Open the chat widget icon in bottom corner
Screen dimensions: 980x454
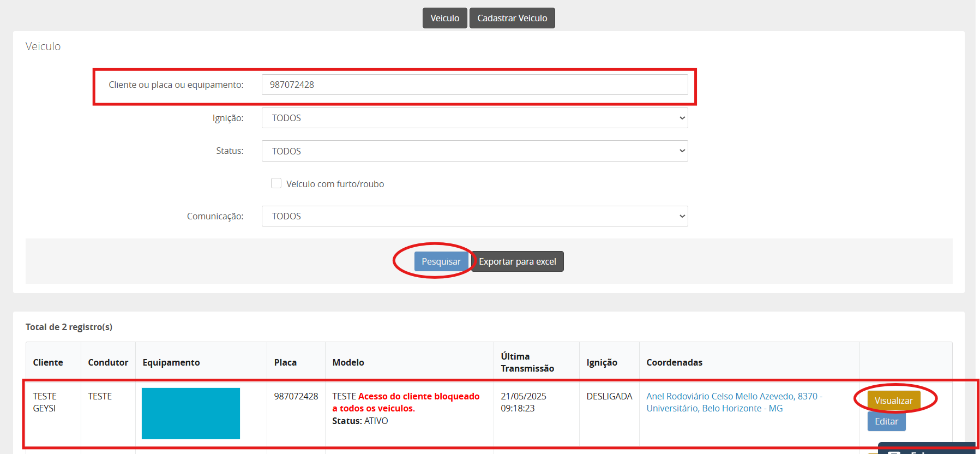894,451
